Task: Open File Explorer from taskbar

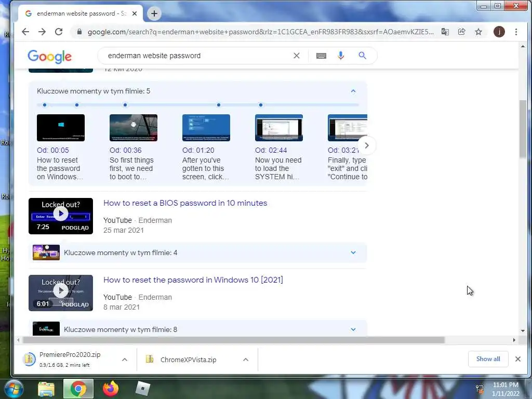Action: [x=46, y=389]
